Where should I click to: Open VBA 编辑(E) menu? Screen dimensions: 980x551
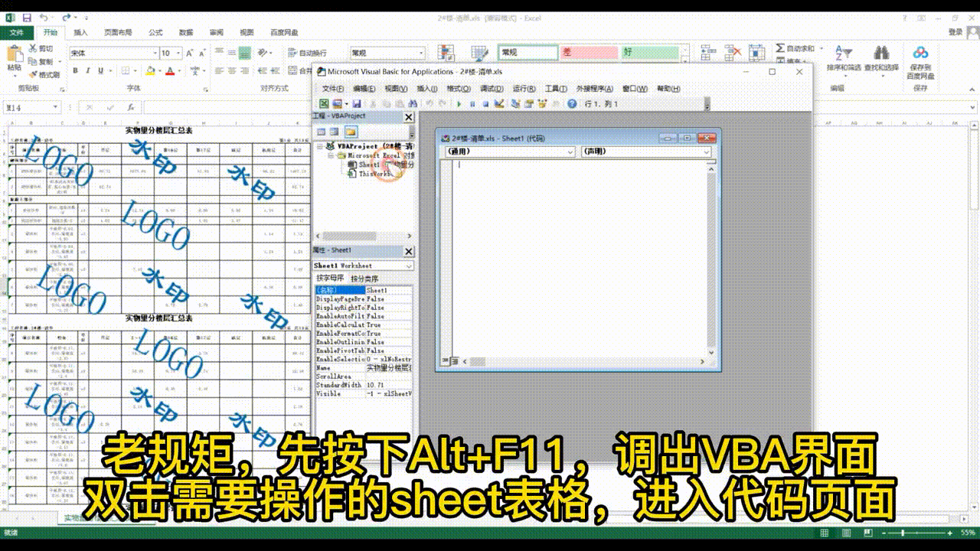tap(364, 89)
